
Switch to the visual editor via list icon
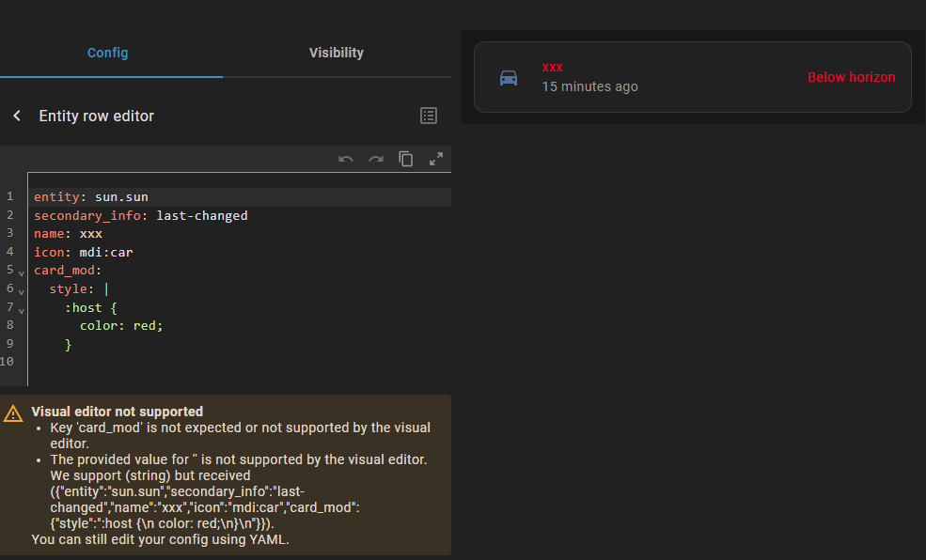(429, 116)
